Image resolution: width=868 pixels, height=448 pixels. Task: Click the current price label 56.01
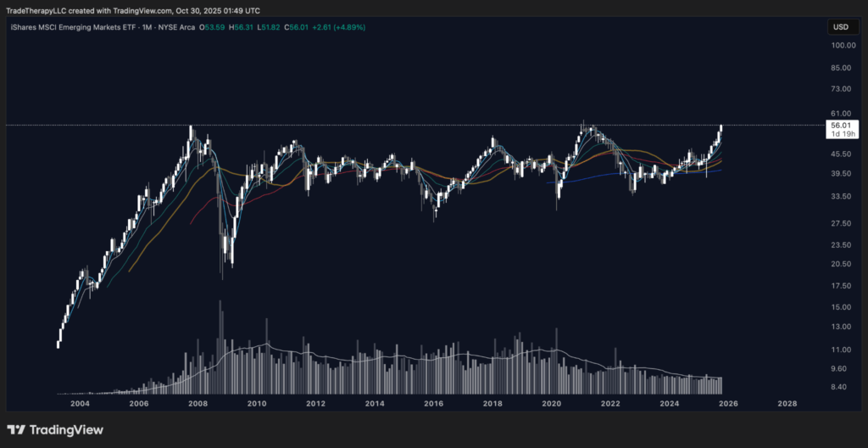click(840, 125)
